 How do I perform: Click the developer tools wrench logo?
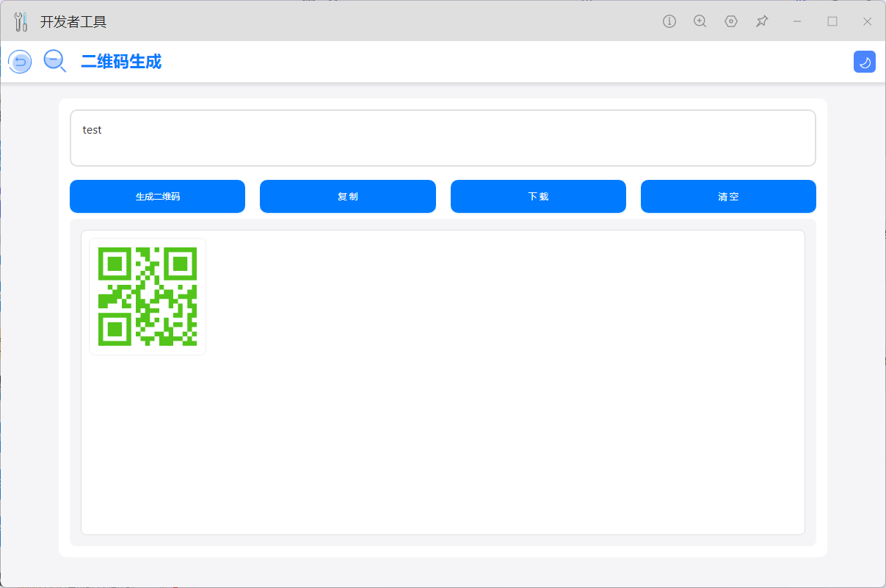[21, 22]
